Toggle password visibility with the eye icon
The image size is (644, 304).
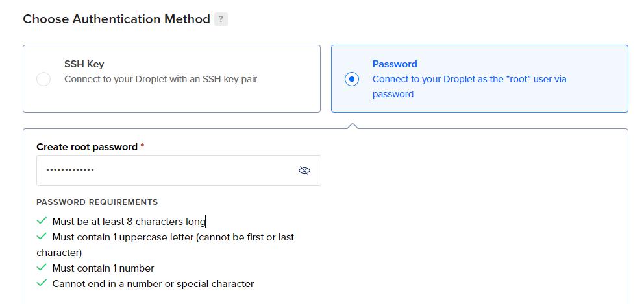304,170
